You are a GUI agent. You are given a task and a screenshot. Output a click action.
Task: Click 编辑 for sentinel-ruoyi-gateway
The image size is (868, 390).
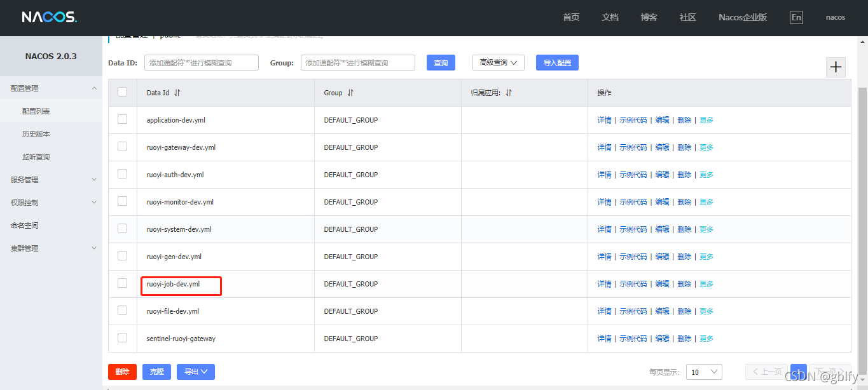coord(663,339)
